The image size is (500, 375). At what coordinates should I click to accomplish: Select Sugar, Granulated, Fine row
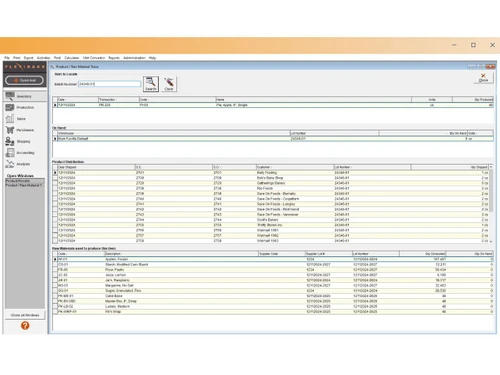273,291
